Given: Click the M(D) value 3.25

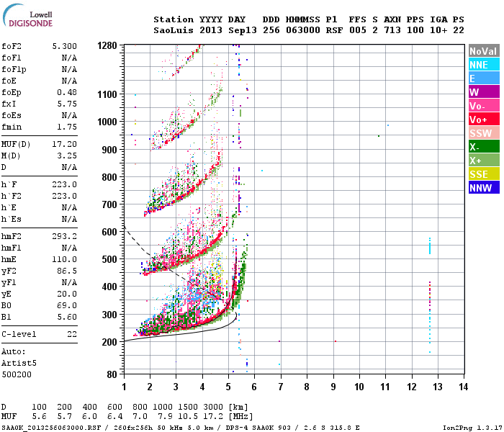Looking at the screenshot, I should (67, 156).
